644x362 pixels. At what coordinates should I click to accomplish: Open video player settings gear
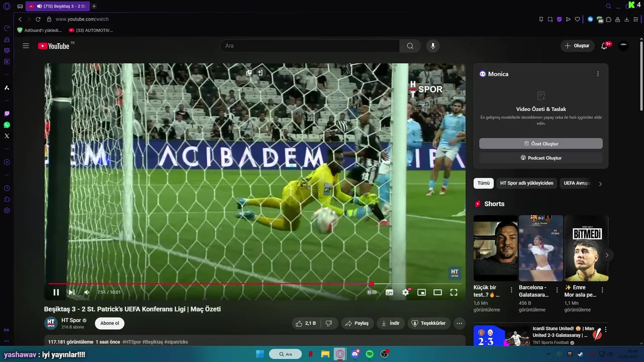pyautogui.click(x=406, y=292)
